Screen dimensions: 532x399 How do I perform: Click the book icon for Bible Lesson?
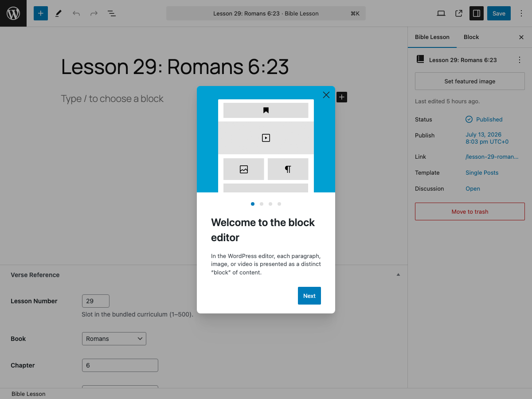click(420, 59)
